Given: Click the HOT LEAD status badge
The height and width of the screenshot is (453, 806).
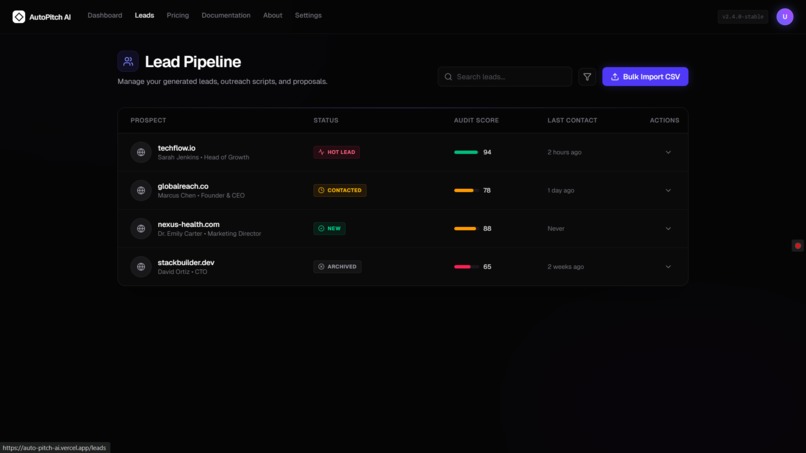Looking at the screenshot, I should [x=337, y=152].
